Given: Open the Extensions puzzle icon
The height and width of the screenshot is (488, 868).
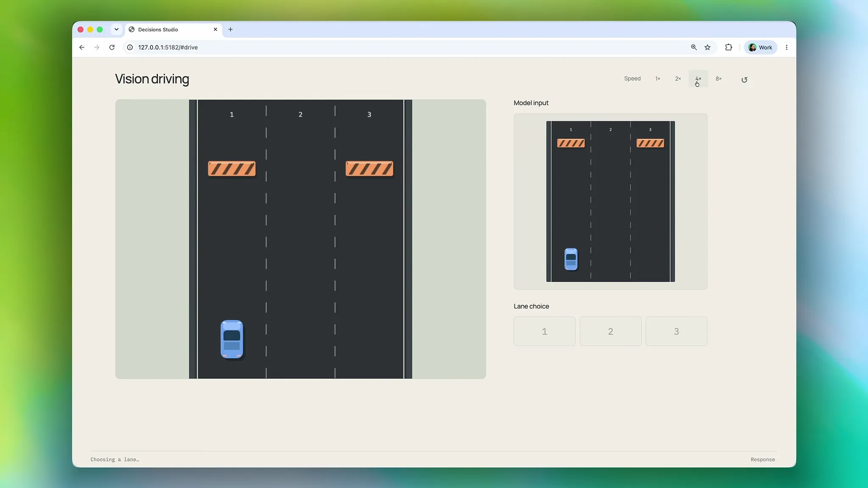Looking at the screenshot, I should pyautogui.click(x=729, y=47).
